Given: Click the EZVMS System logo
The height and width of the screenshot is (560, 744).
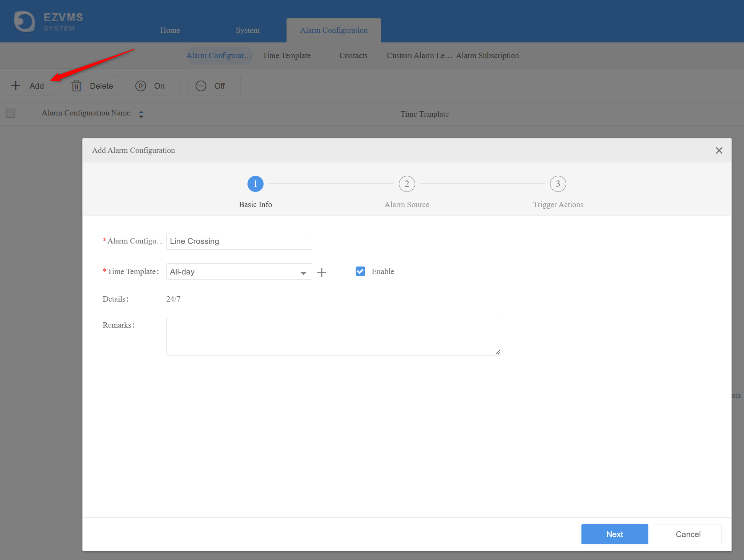Looking at the screenshot, I should coord(49,22).
